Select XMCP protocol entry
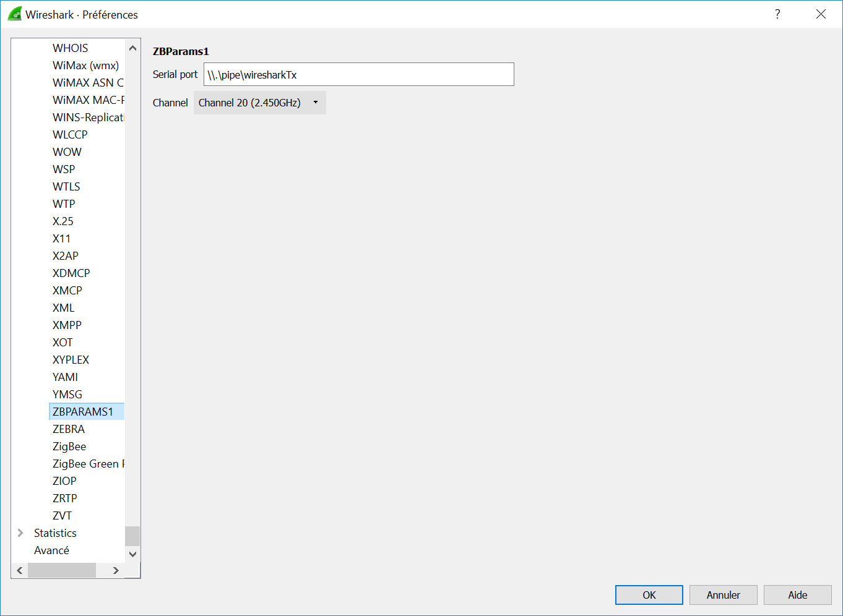Viewport: 843px width, 616px height. tap(67, 291)
